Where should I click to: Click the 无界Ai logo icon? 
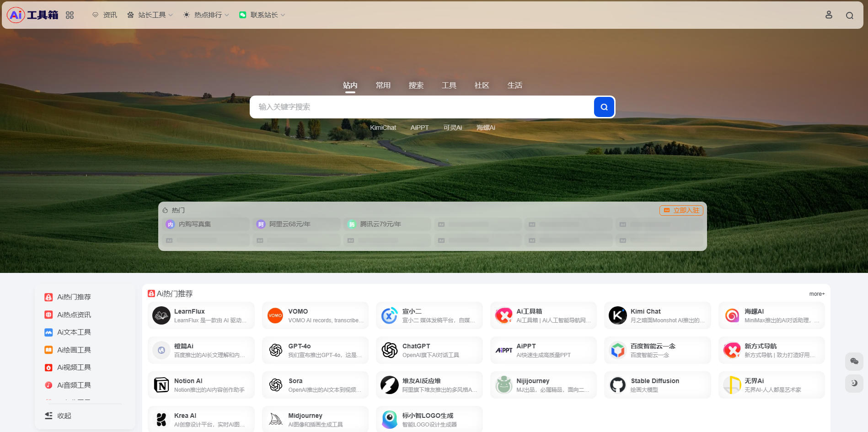pos(732,385)
